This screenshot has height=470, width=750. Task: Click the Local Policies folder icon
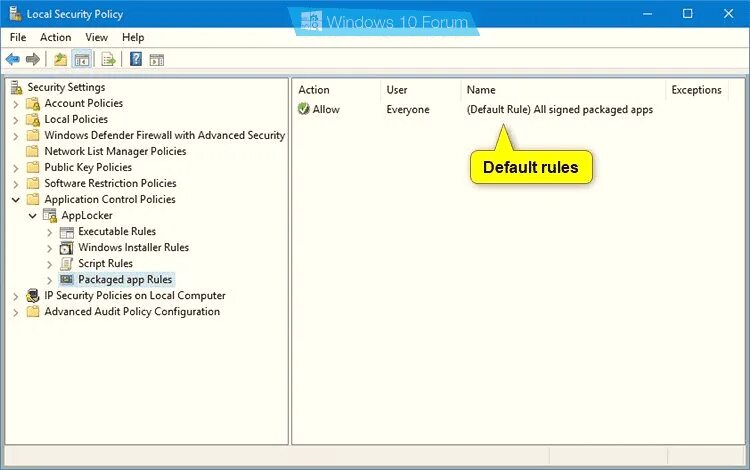coord(33,120)
